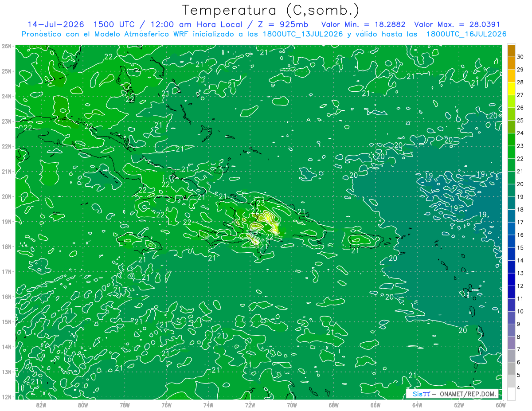Click the latitude axis label '22N'
This screenshot has width=532, height=411.
6,146
